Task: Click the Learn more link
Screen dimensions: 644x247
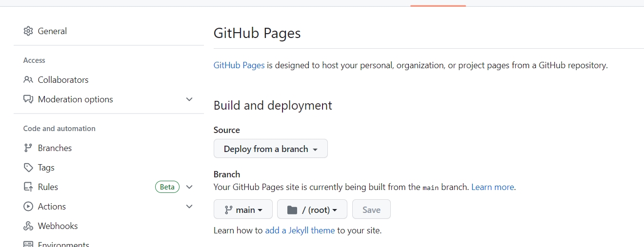Action: tap(493, 187)
